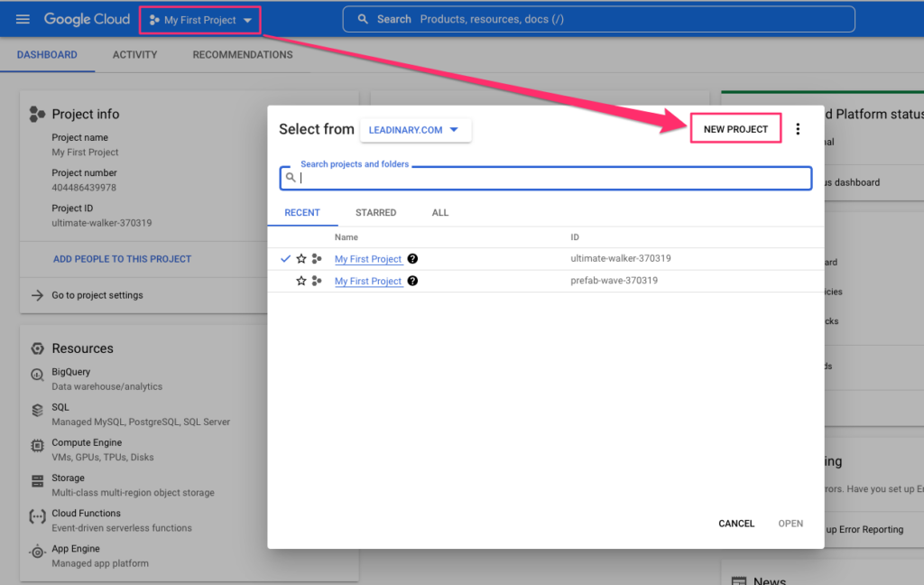Focus the Products, resources, docs search box
Image resolution: width=924 pixels, height=585 pixels.
[599, 20]
